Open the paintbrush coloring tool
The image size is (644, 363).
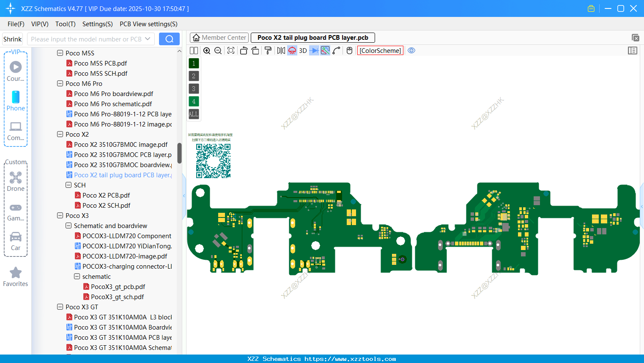[x=268, y=50]
